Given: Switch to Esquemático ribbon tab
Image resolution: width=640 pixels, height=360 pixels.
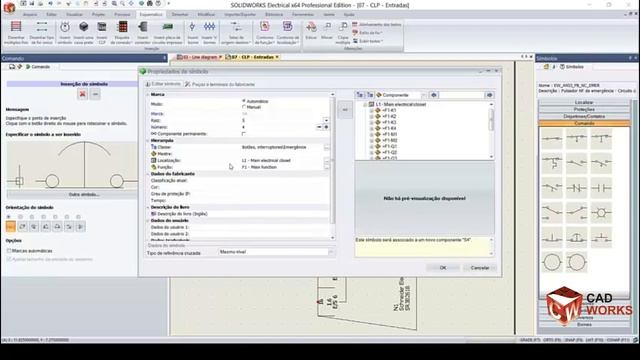Looking at the screenshot, I should 151,14.
